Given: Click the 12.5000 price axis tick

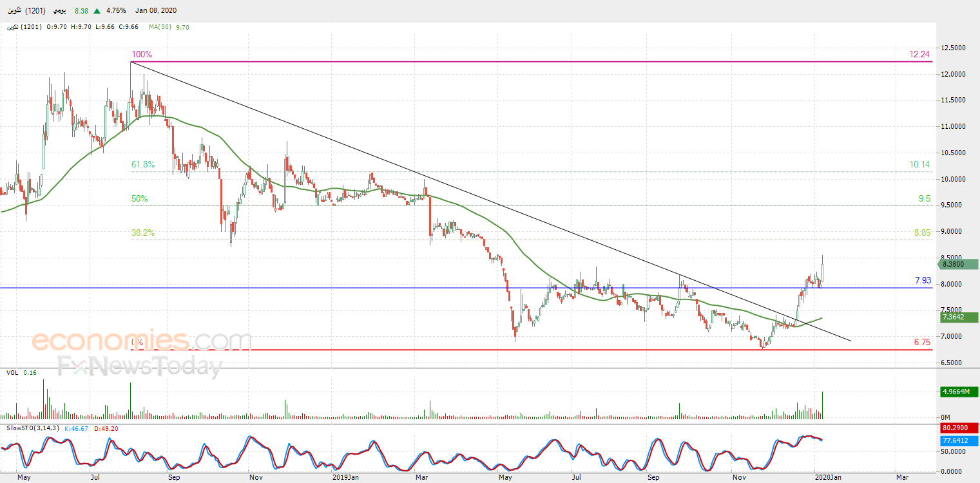Looking at the screenshot, I should point(954,48).
